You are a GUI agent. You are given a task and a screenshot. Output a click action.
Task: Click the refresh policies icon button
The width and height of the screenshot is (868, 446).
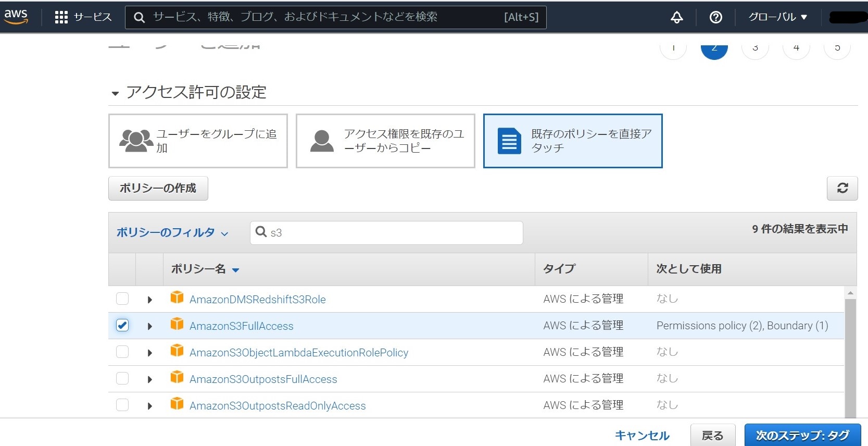tap(842, 188)
